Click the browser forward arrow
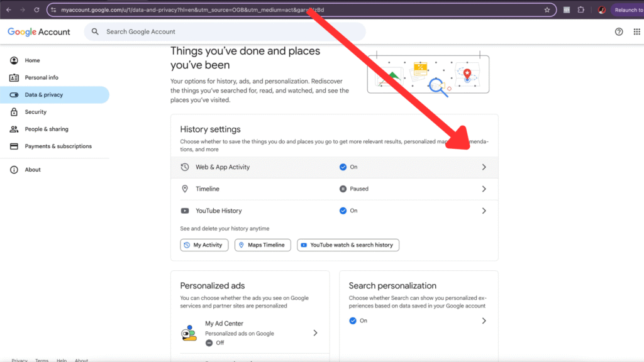The height and width of the screenshot is (362, 644). click(23, 10)
